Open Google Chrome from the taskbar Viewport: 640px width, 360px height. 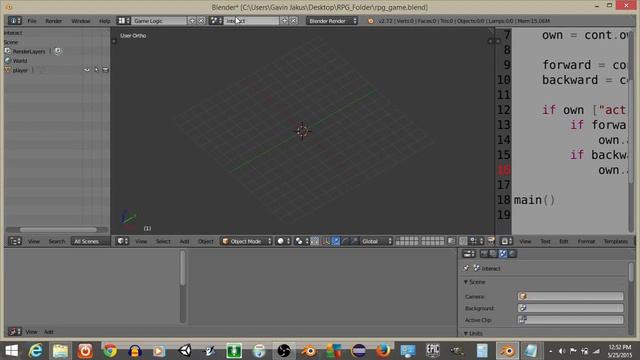pos(110,351)
